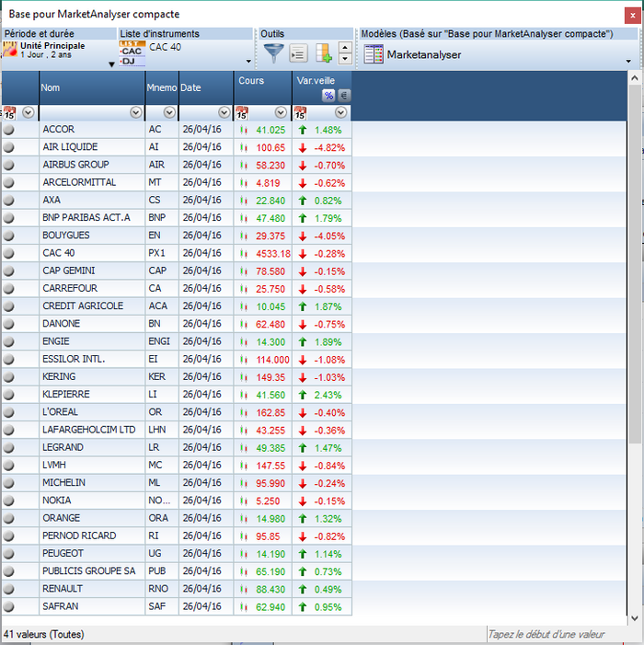Click the up arrow for KLEPIERRE variation
Image resolution: width=644 pixels, height=645 pixels.
(x=303, y=395)
